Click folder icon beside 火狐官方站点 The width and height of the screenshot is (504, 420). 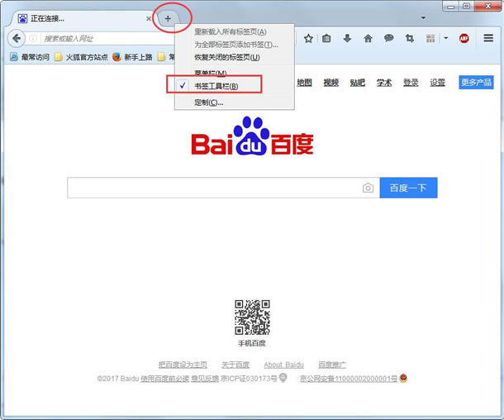click(58, 57)
